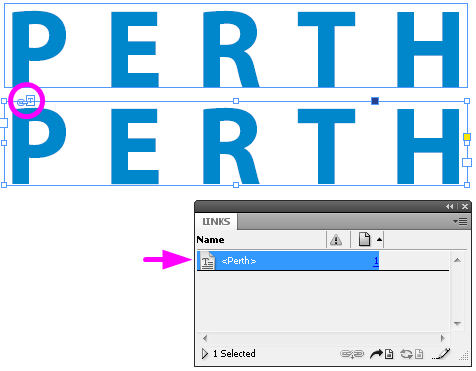Open the Links panel flyout menu
Image resolution: width=476 pixels, height=371 pixels.
click(x=460, y=222)
